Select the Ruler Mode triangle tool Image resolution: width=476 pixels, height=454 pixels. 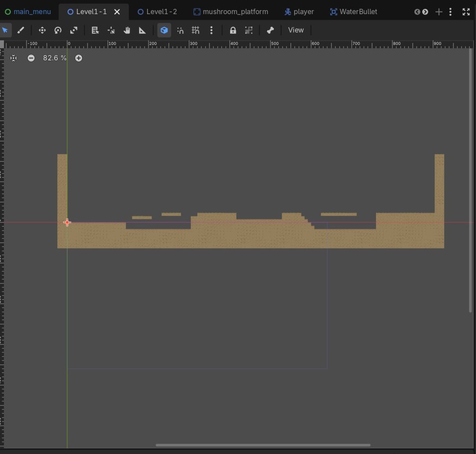tap(142, 30)
